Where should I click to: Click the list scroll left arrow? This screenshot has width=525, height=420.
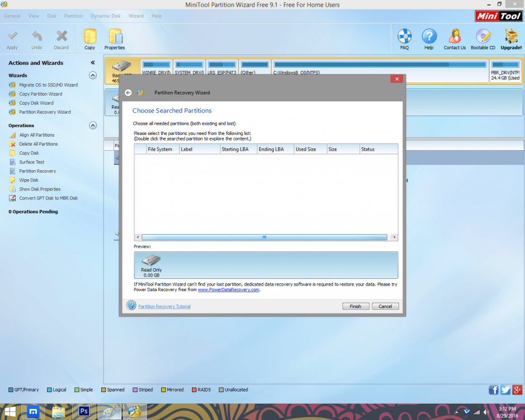click(x=138, y=237)
